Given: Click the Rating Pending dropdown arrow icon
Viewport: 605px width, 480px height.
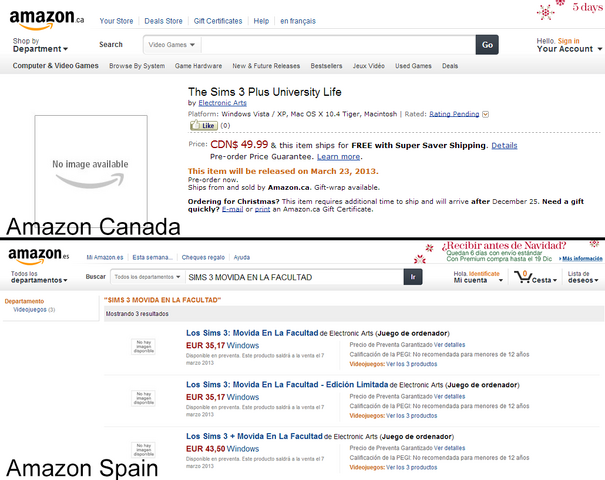Looking at the screenshot, I should [x=485, y=114].
